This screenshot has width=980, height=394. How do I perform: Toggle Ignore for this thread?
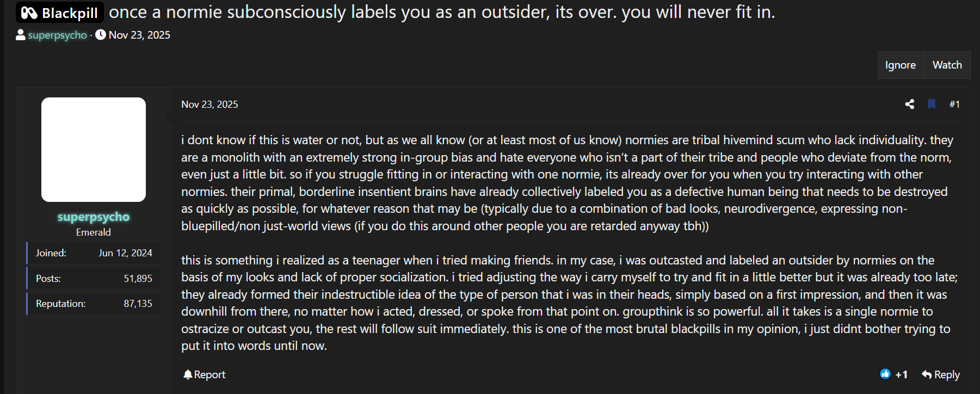900,65
